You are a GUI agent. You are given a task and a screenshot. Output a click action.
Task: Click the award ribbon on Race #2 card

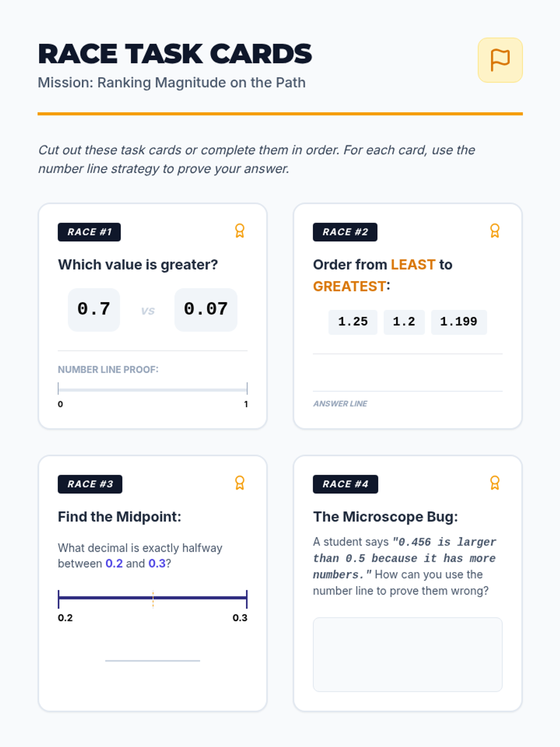(x=495, y=231)
